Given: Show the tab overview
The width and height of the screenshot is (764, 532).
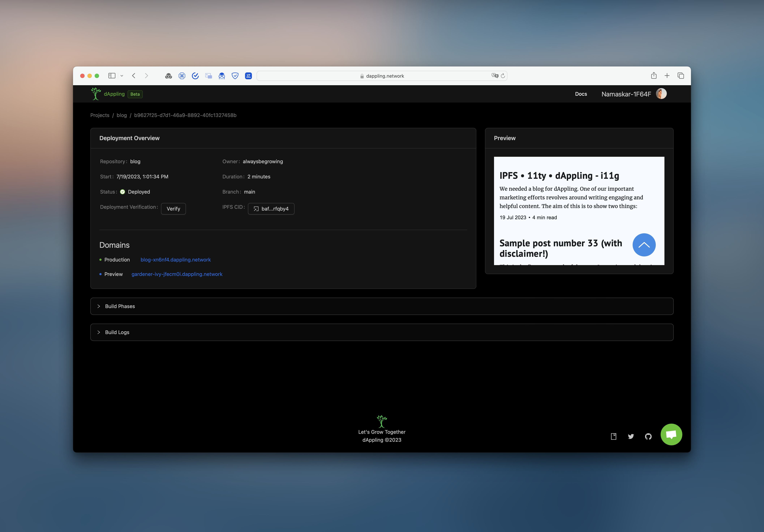Looking at the screenshot, I should pos(681,76).
